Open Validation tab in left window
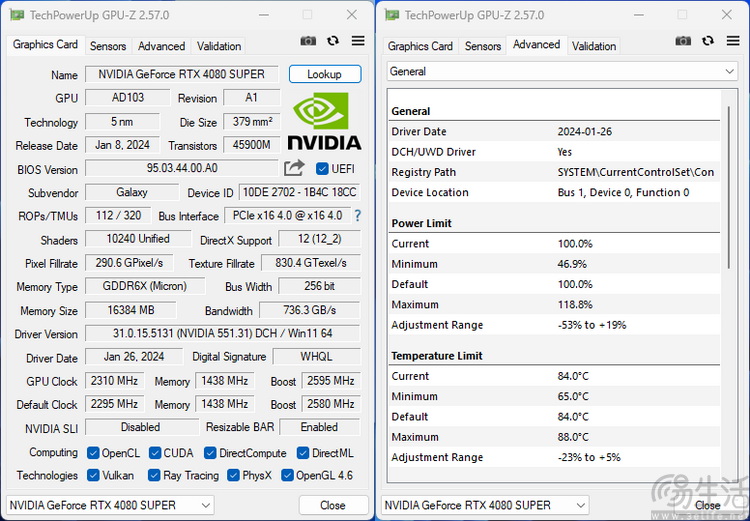Image resolution: width=750 pixels, height=521 pixels. 219,46
